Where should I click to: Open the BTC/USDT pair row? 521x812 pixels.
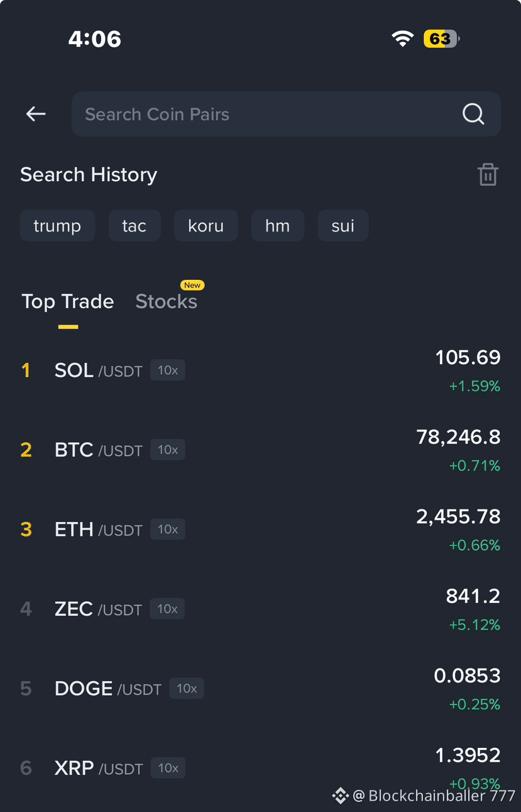[260, 450]
